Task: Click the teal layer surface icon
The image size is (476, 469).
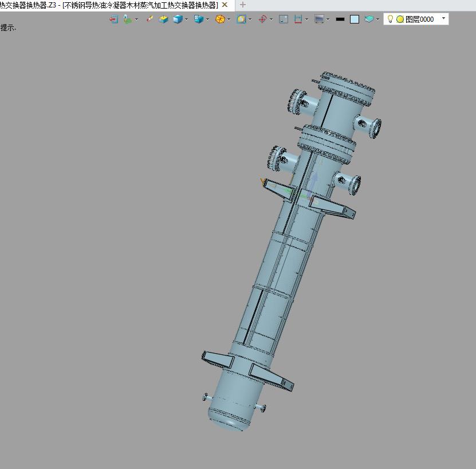Action: pos(369,19)
